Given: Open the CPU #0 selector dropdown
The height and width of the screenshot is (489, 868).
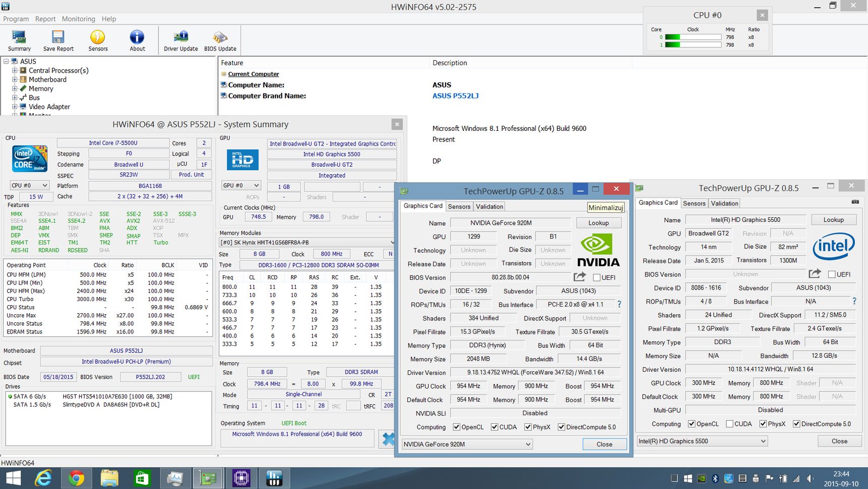Looking at the screenshot, I should click(x=30, y=185).
